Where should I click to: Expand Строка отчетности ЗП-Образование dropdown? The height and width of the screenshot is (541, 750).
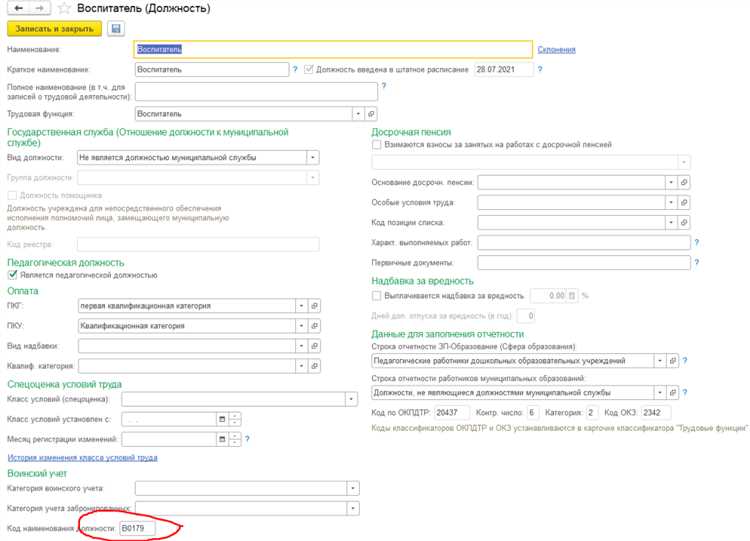point(659,361)
